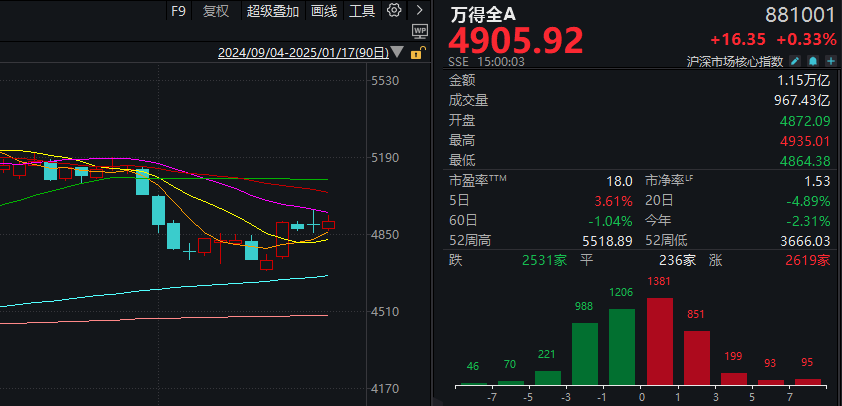Image resolution: width=842 pixels, height=406 pixels.
Task: Click the advancers count 2619家
Action: 808,261
